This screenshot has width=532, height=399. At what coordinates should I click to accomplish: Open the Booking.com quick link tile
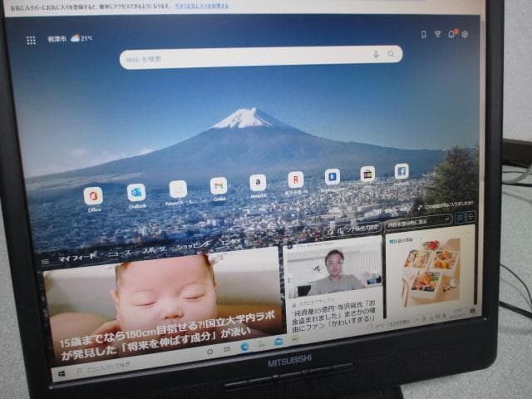tap(332, 176)
